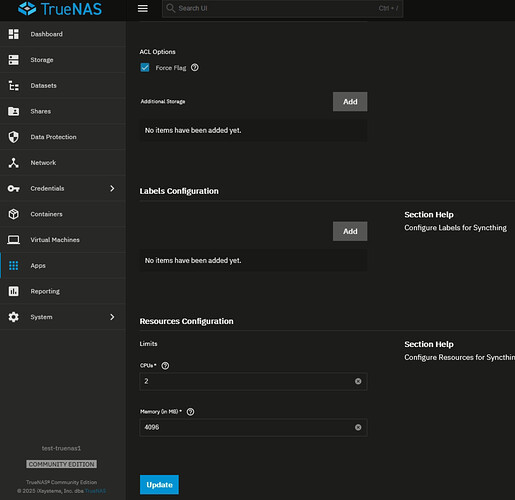Screen dimensions: 515x500
Task: Toggle the hamburger sidebar menu
Action: [x=143, y=8]
